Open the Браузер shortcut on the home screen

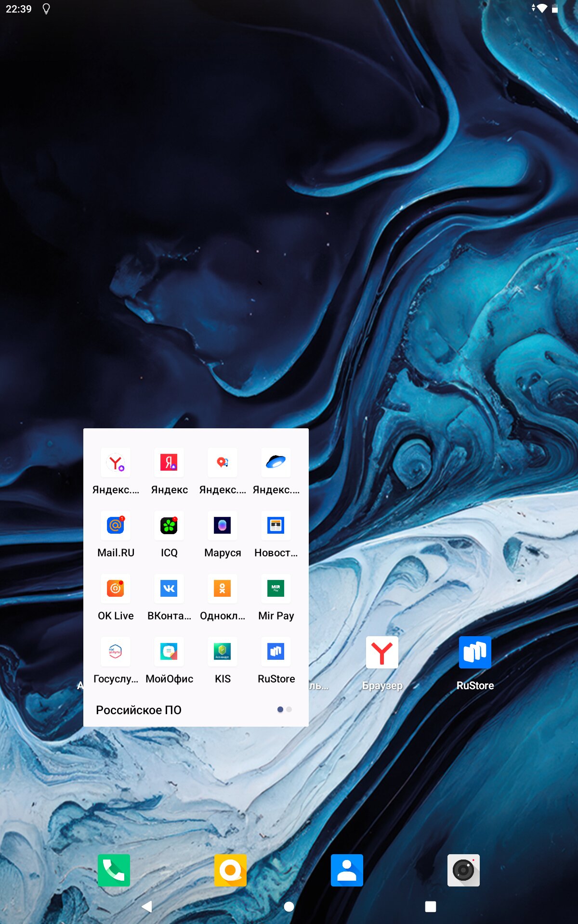382,653
